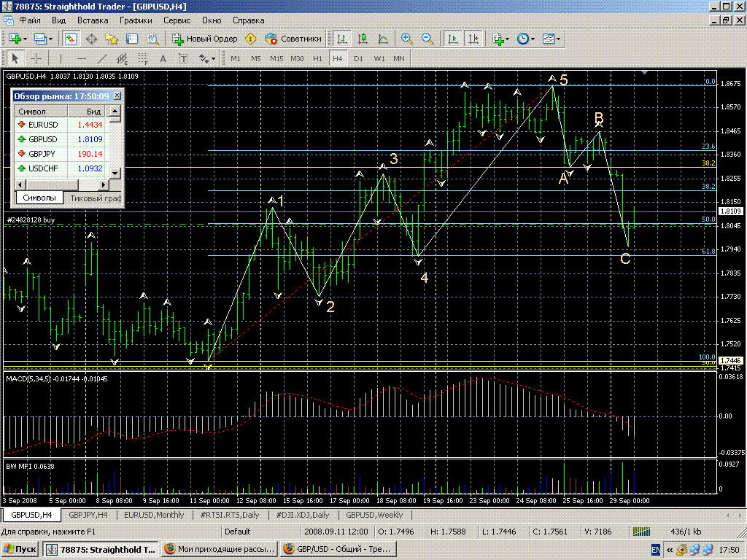Switch to Candlesticks chart mode
The width and height of the screenshot is (747, 560).
point(363,39)
